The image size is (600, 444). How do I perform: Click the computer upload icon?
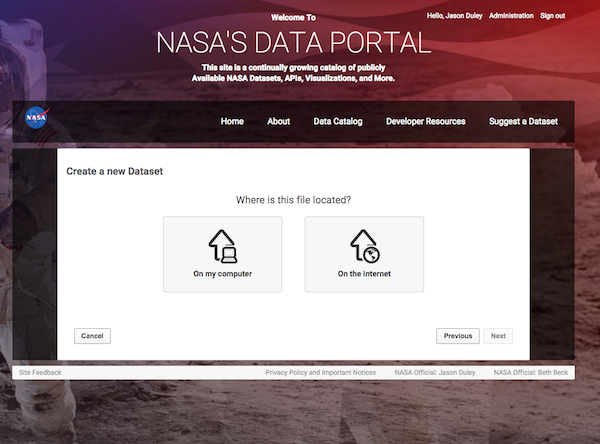(x=223, y=246)
